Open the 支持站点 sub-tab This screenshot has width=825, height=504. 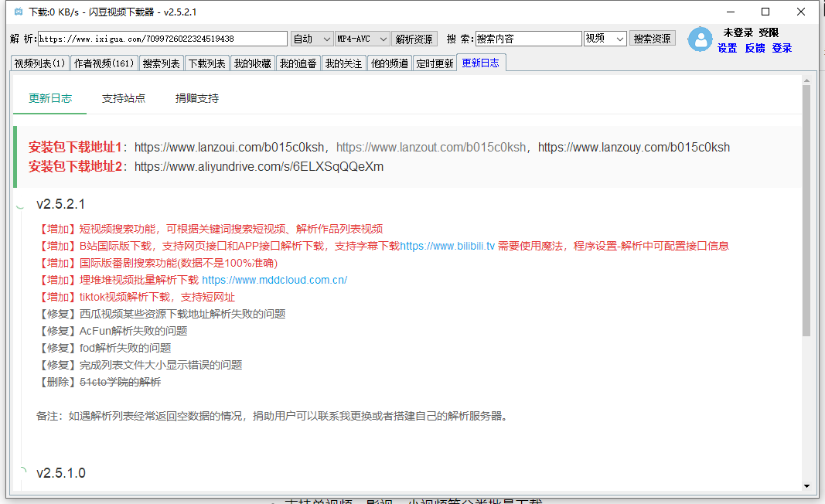(124, 98)
